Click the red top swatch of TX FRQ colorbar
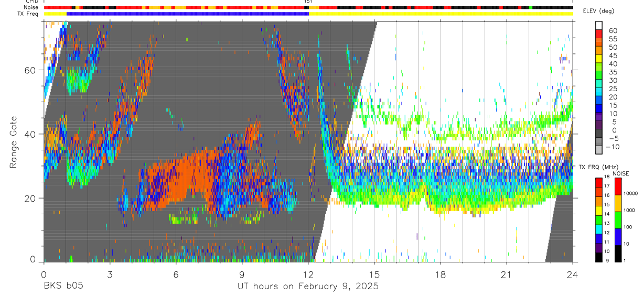The image size is (644, 297). (599, 182)
